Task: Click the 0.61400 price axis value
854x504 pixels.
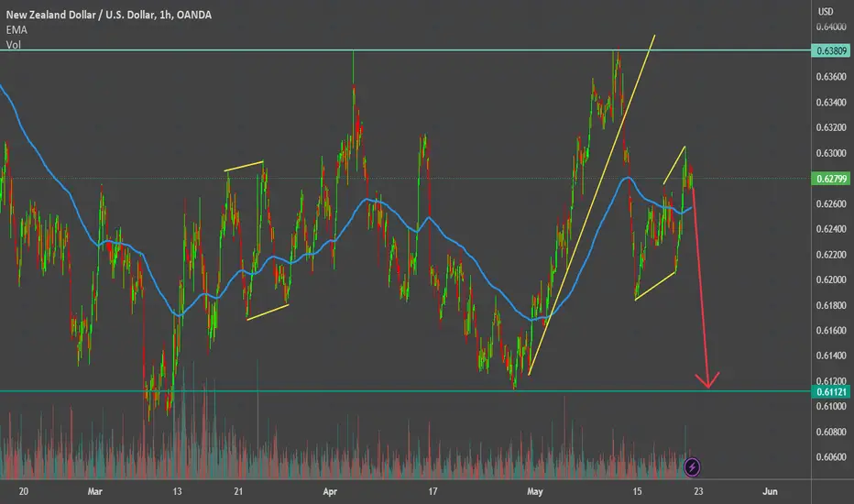Action: point(831,356)
